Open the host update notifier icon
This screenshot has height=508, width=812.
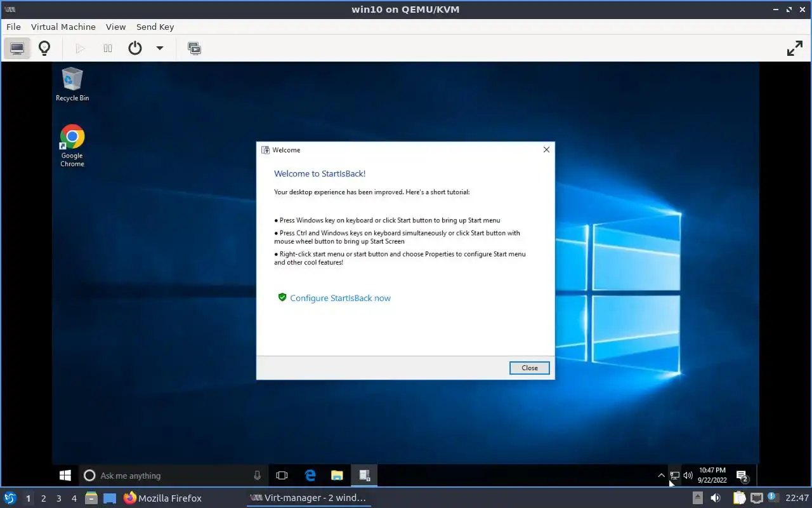773,497
